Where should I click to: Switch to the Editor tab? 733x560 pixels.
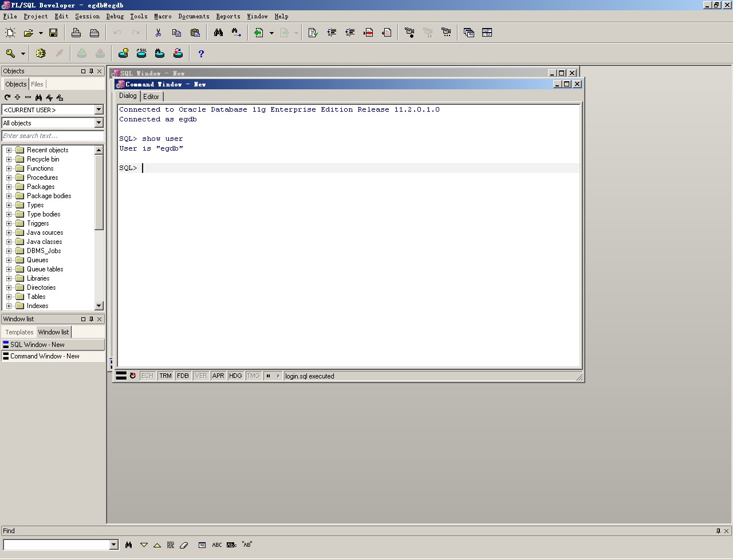151,97
